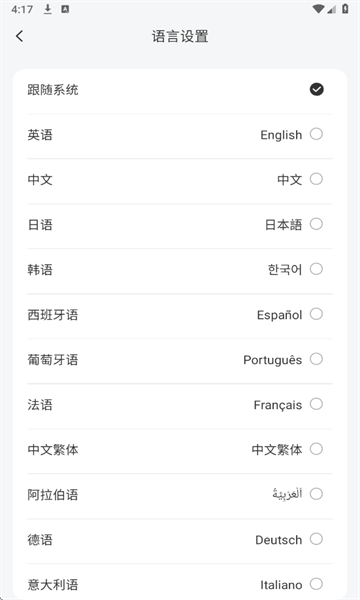Tap the 跟随系统 option label
The width and height of the screenshot is (360, 600).
pyautogui.click(x=53, y=90)
